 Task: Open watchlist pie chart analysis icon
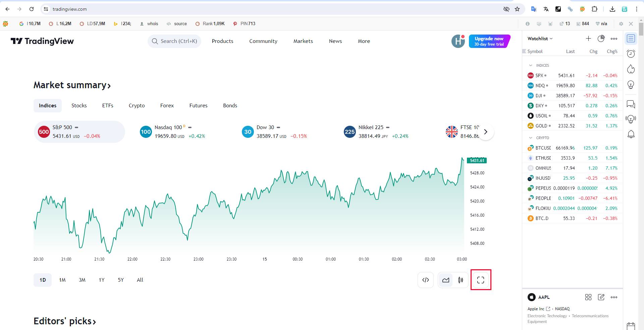(x=601, y=39)
